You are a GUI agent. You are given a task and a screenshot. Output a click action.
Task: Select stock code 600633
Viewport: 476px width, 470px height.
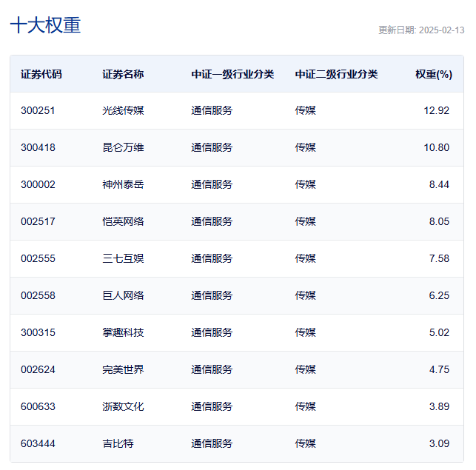(38, 407)
